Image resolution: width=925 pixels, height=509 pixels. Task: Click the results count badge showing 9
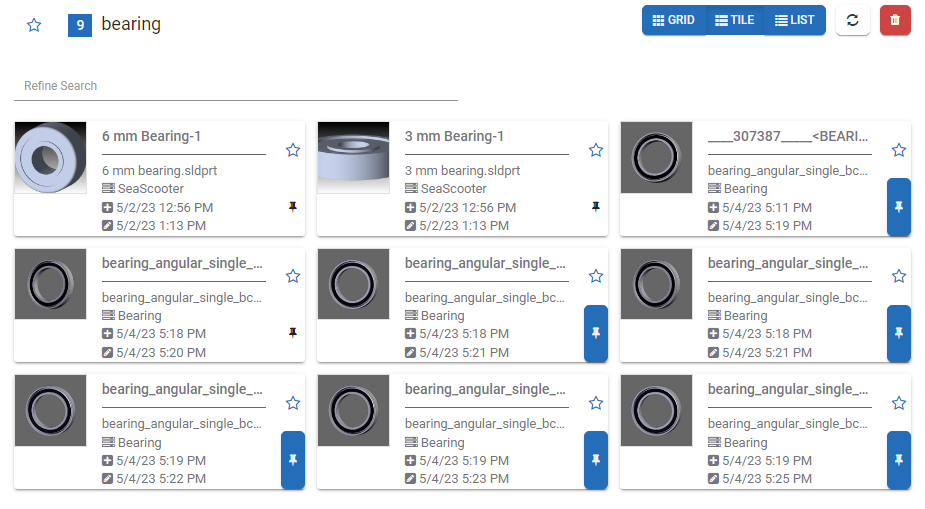[80, 25]
